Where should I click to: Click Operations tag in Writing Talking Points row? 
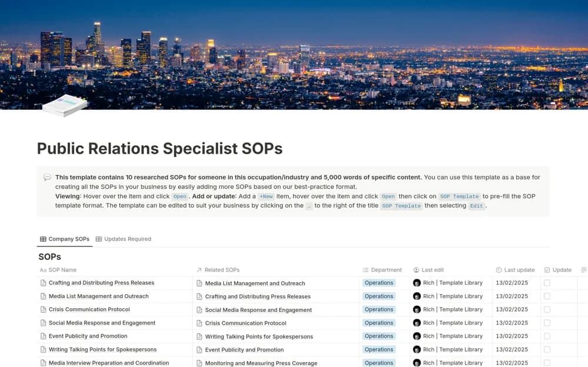[x=379, y=350]
